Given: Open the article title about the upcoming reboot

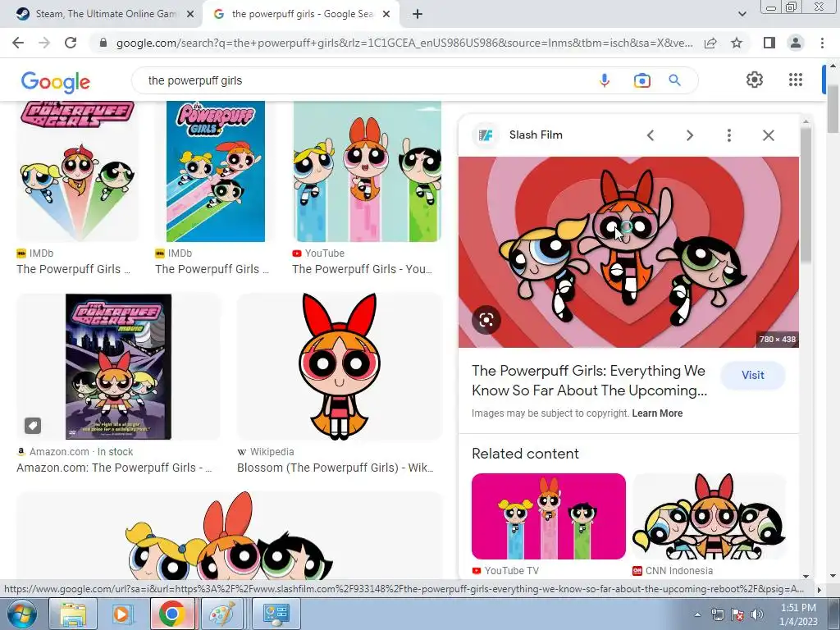Looking at the screenshot, I should pos(589,381).
